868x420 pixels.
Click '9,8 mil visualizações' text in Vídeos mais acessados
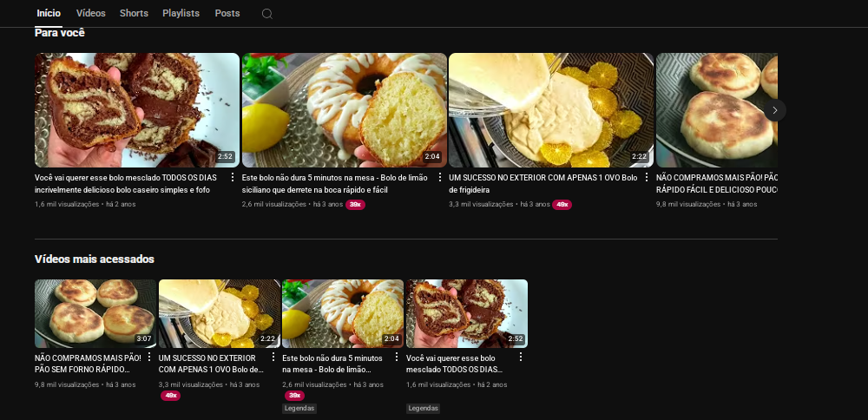67,384
